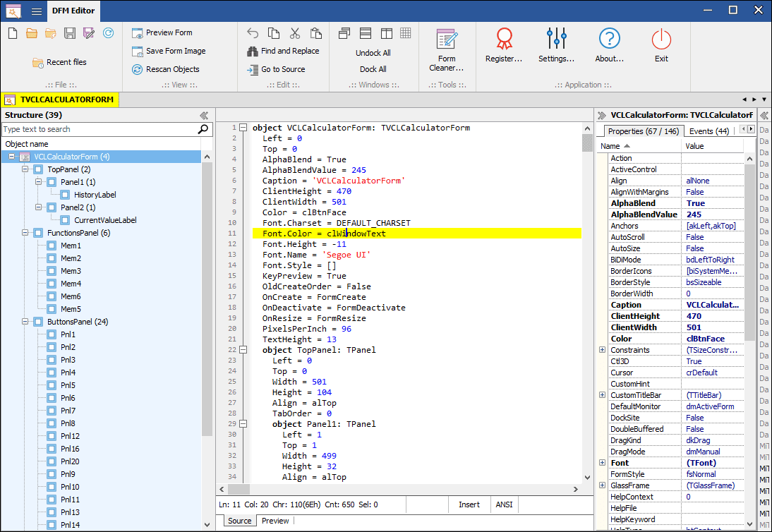Viewport: 772px width, 532px height.
Task: Collapse the TopPanel tree node
Action: pyautogui.click(x=25, y=169)
